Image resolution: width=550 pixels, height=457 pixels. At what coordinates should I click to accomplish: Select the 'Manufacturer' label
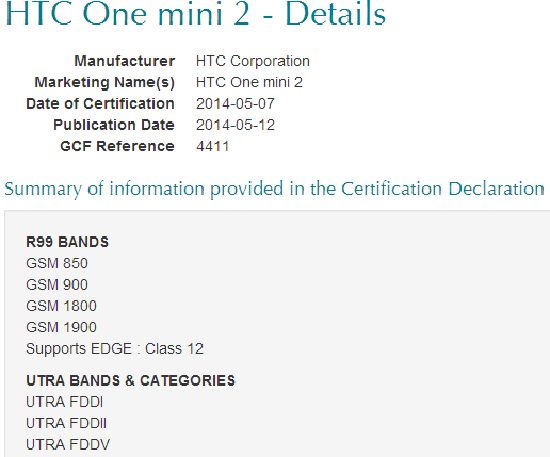pos(125,61)
